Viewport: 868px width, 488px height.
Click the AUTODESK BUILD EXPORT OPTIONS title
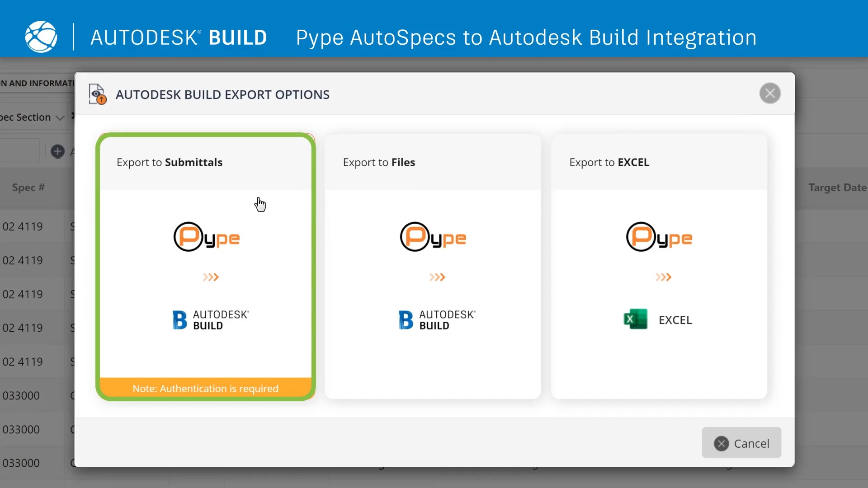click(222, 94)
